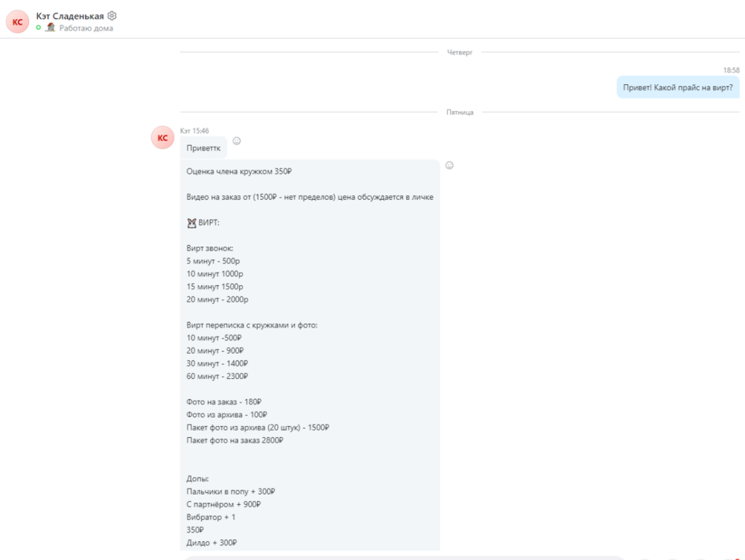Click the KC avatar in chat header

[x=17, y=22]
